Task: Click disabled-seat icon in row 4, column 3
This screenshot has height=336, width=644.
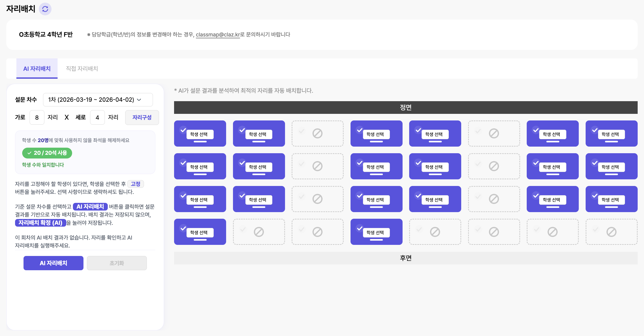Action: point(317,232)
